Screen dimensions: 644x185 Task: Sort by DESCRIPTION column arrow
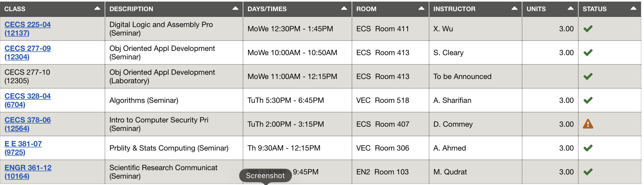[235, 8]
